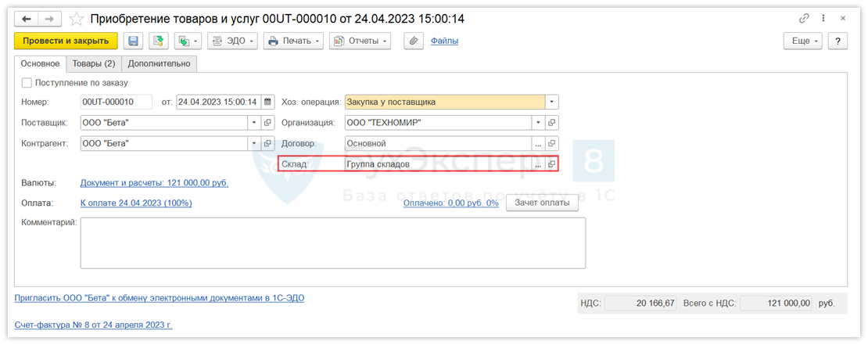Close the document window

tap(843, 18)
